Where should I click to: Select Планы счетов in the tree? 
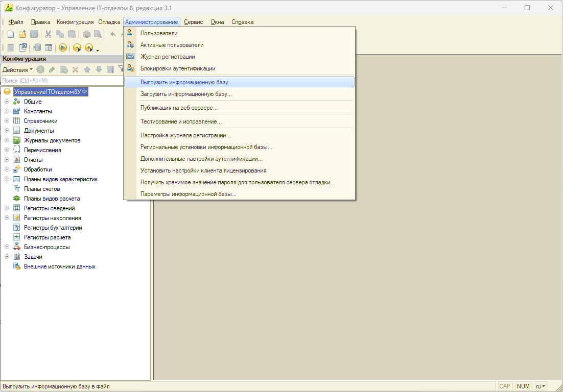(x=42, y=189)
